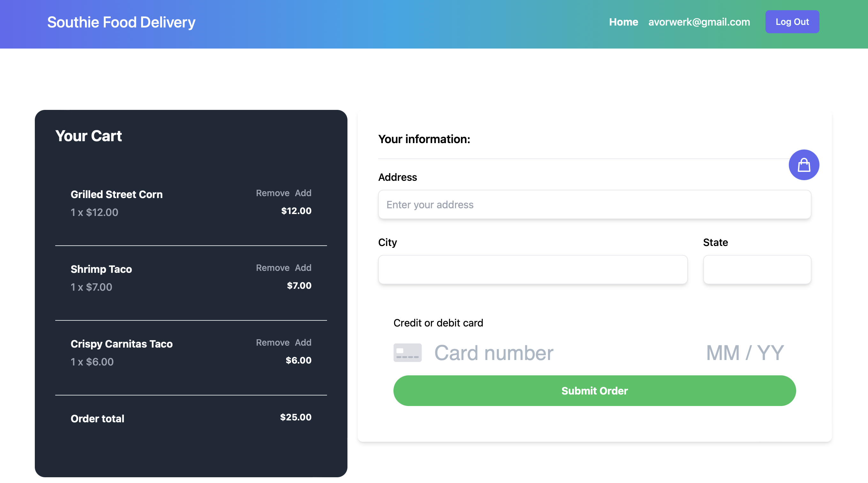Open the shopping bag cart icon
Screen dimensions: 868x483
803,165
